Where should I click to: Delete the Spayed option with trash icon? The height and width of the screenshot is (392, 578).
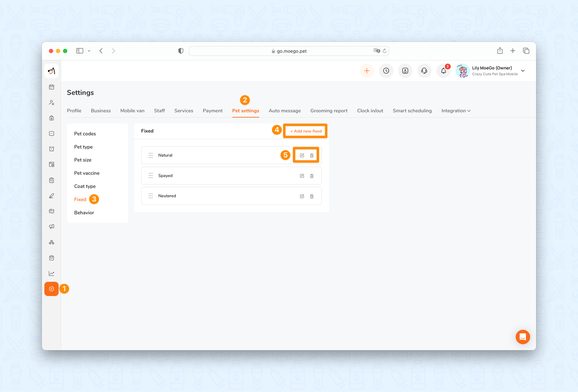pyautogui.click(x=312, y=176)
